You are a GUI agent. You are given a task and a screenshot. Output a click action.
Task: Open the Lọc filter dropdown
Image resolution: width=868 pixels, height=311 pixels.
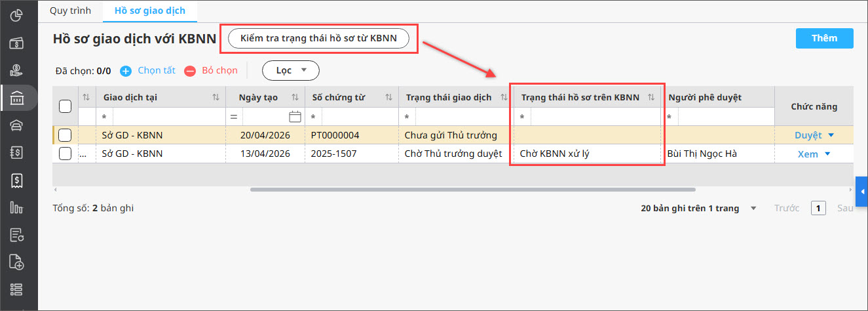pyautogui.click(x=290, y=70)
